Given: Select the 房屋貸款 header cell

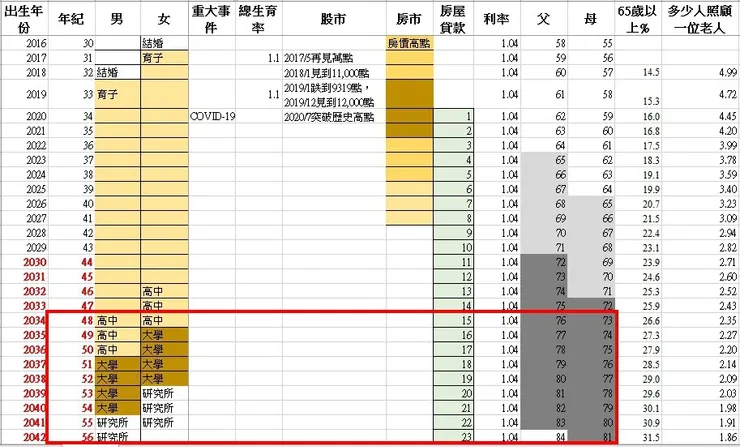Looking at the screenshot, I should 453,19.
